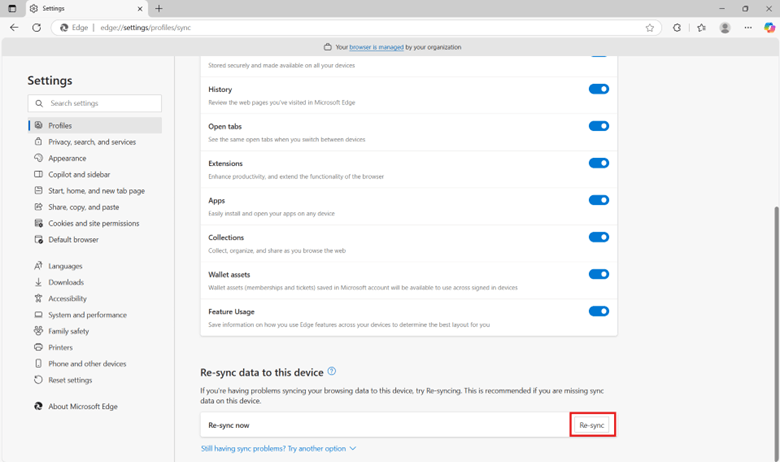Turn off Open tabs sync
The image size is (780, 462).
(599, 126)
